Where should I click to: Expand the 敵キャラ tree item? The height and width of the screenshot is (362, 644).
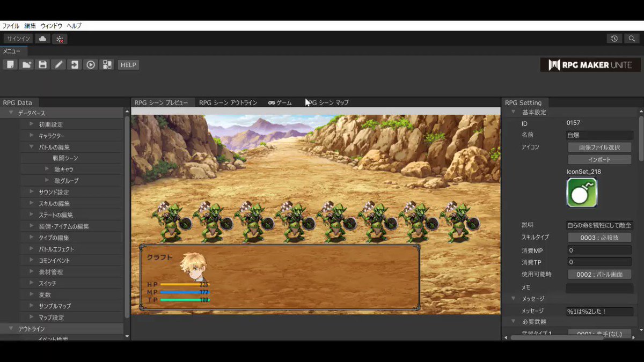(47, 169)
